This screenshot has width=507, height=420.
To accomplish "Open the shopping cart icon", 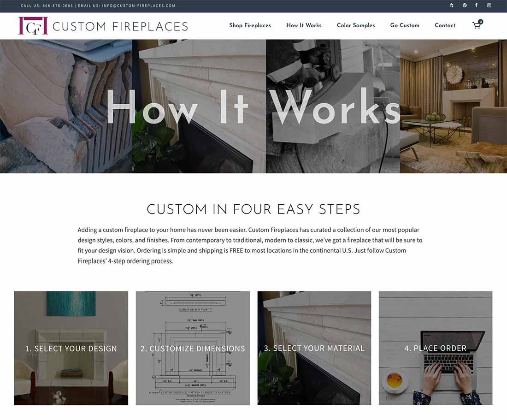I will [x=477, y=25].
